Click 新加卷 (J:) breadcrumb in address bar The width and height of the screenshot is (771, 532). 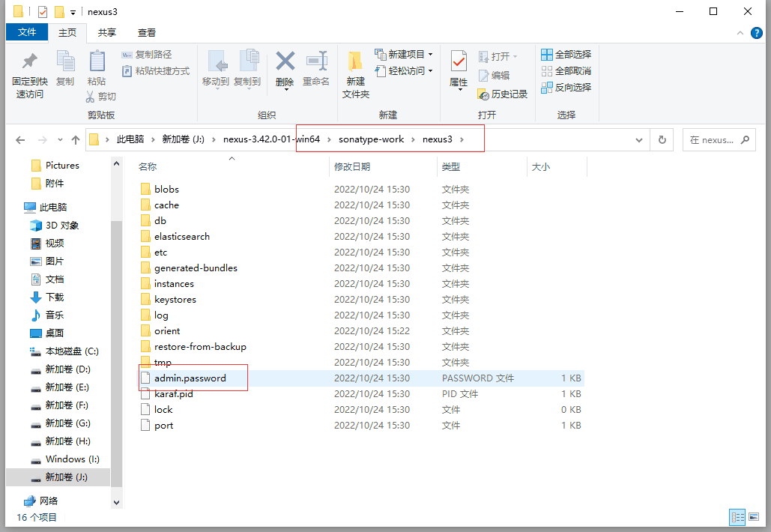click(183, 139)
